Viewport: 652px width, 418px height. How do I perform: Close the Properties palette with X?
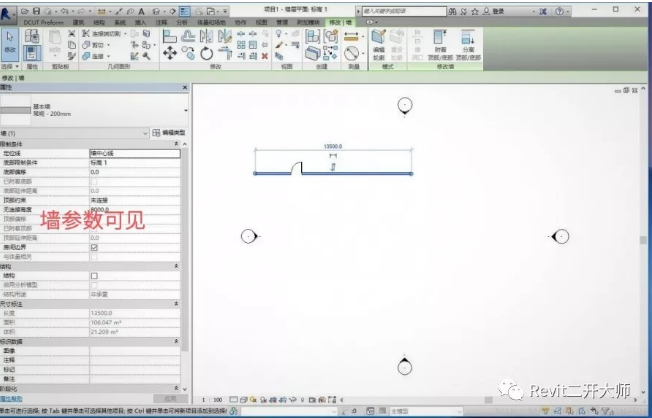185,87
